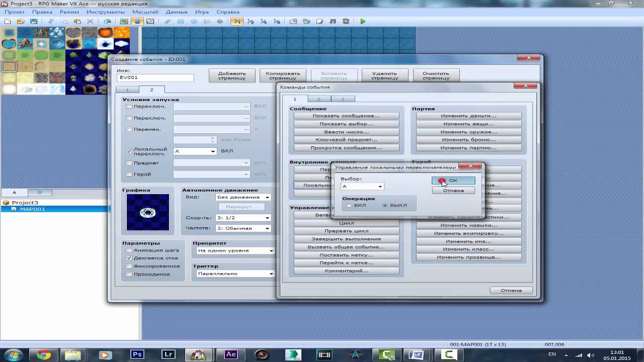The height and width of the screenshot is (362, 644).
Task: Open Lightroom from taskbar
Action: tap(169, 354)
